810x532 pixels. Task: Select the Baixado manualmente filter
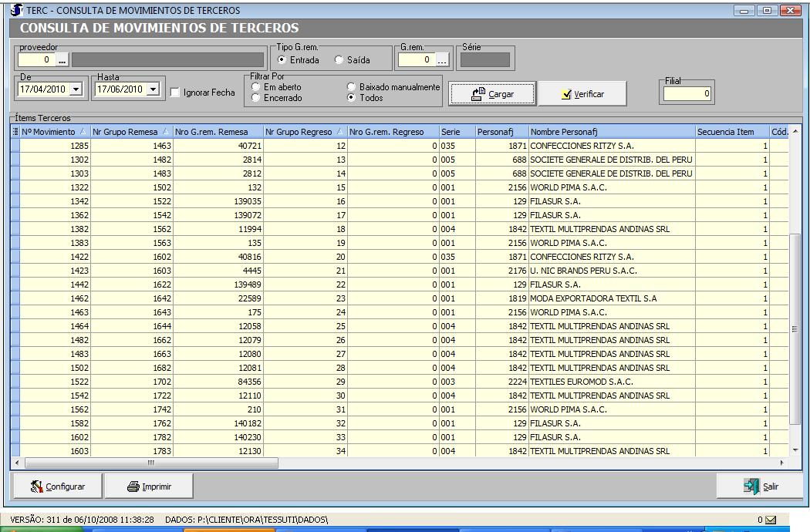(352, 88)
